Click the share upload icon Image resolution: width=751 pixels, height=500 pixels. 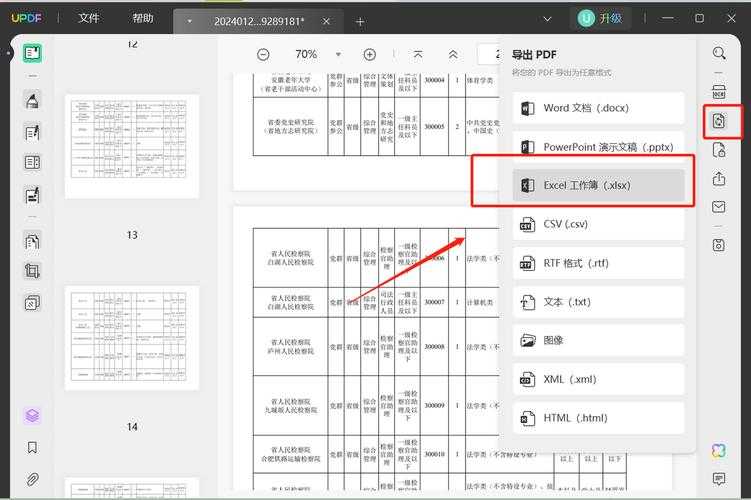coord(719,180)
